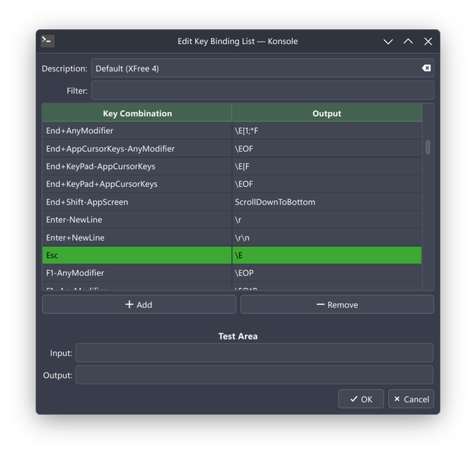Select the End+KeyPad-AppCursorKeys entry

tap(137, 166)
